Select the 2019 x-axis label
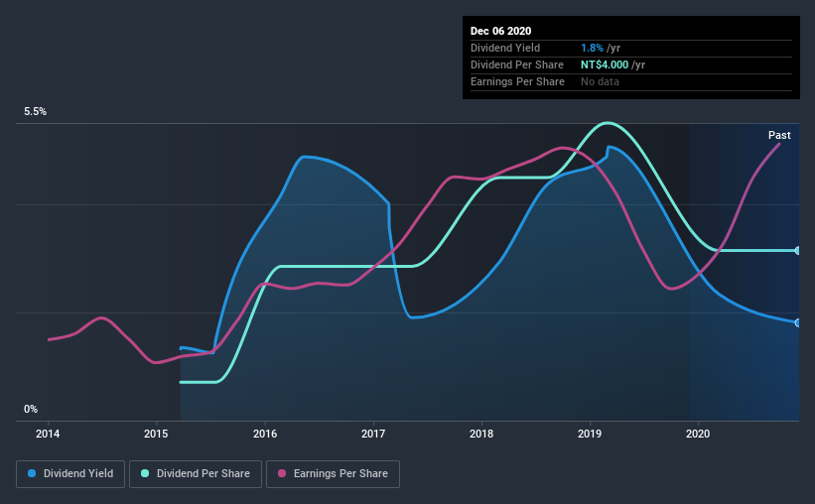The height and width of the screenshot is (504, 815). [x=590, y=434]
